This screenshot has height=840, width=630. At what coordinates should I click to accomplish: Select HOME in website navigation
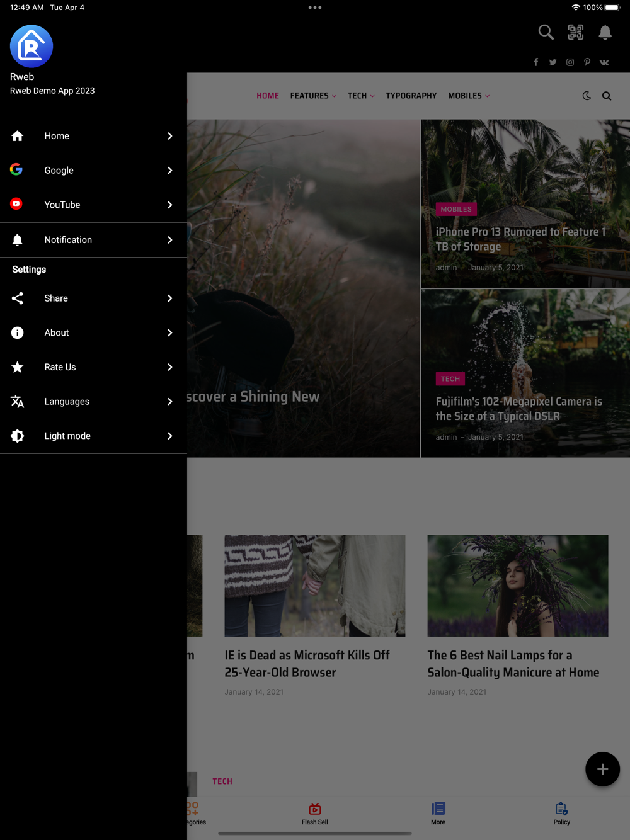[x=268, y=96]
